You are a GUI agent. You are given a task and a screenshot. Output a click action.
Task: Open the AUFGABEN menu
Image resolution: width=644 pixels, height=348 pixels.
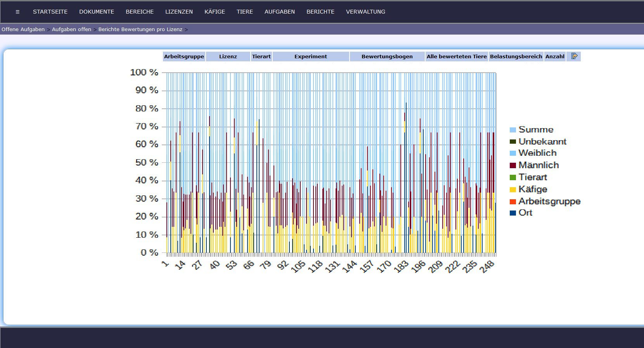pyautogui.click(x=280, y=12)
